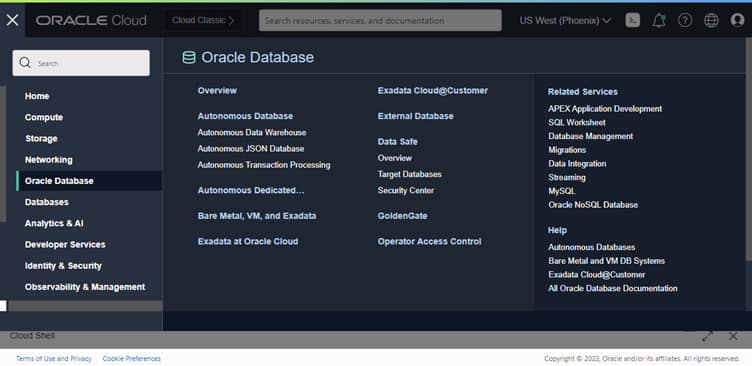
Task: Open Autonomous JSON Database
Action: coord(251,149)
